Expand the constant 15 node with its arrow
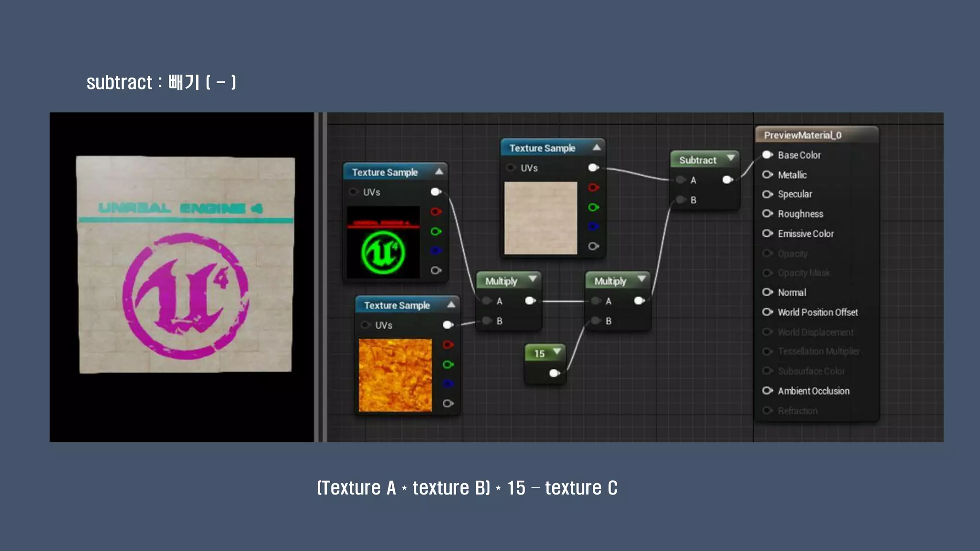Image resolution: width=980 pixels, height=551 pixels. [557, 352]
